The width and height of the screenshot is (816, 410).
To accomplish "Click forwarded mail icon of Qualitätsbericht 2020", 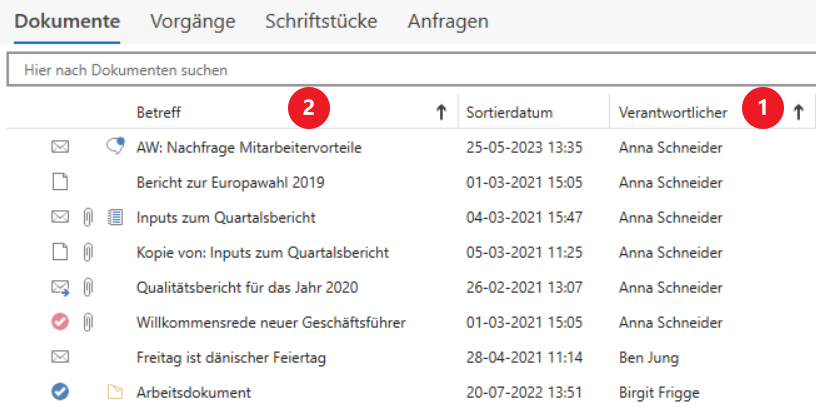I will coord(60,287).
